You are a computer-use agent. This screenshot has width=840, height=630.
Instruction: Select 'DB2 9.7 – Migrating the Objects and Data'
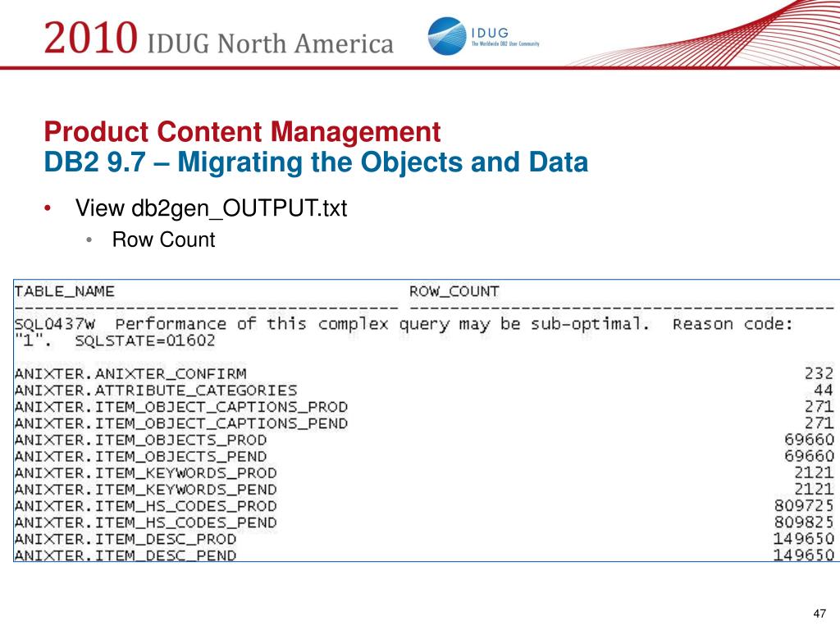point(316,162)
